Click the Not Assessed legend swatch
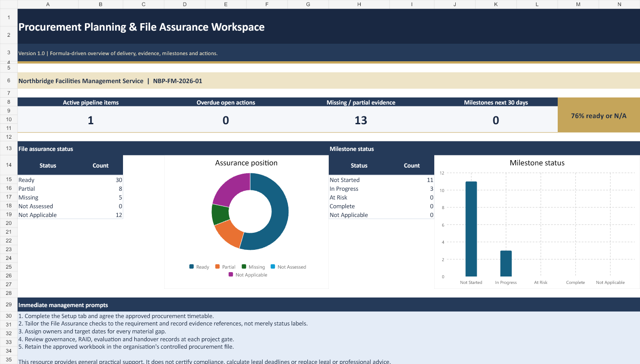Viewport: 640px width, 364px height. (x=273, y=266)
